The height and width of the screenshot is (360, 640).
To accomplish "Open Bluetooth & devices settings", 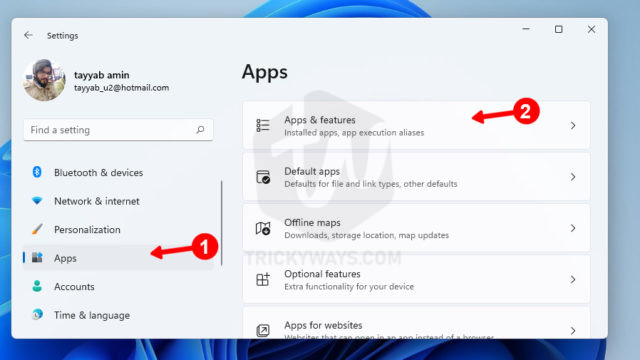I will 118,173.
